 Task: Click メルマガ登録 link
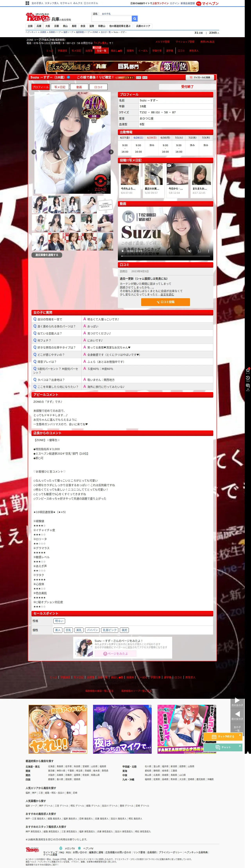pyautogui.click(x=162, y=42)
